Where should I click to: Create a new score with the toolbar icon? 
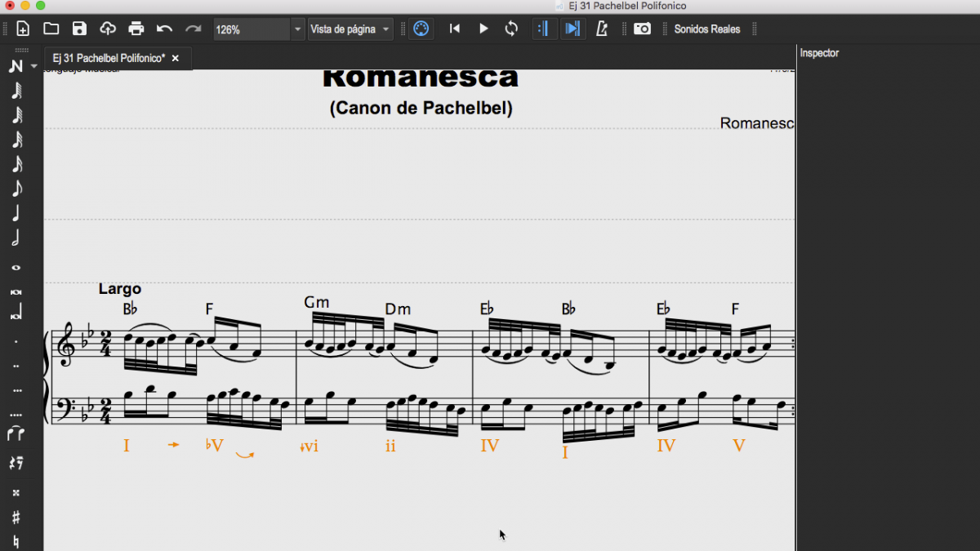pyautogui.click(x=23, y=29)
